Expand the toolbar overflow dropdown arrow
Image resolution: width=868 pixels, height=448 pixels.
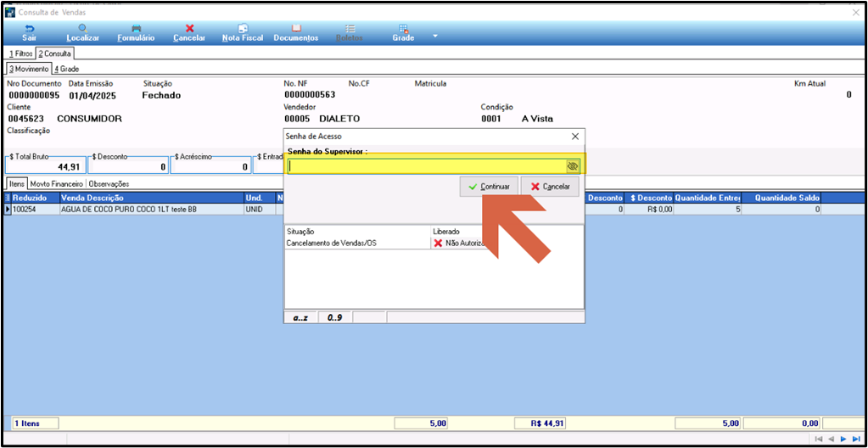tap(434, 36)
